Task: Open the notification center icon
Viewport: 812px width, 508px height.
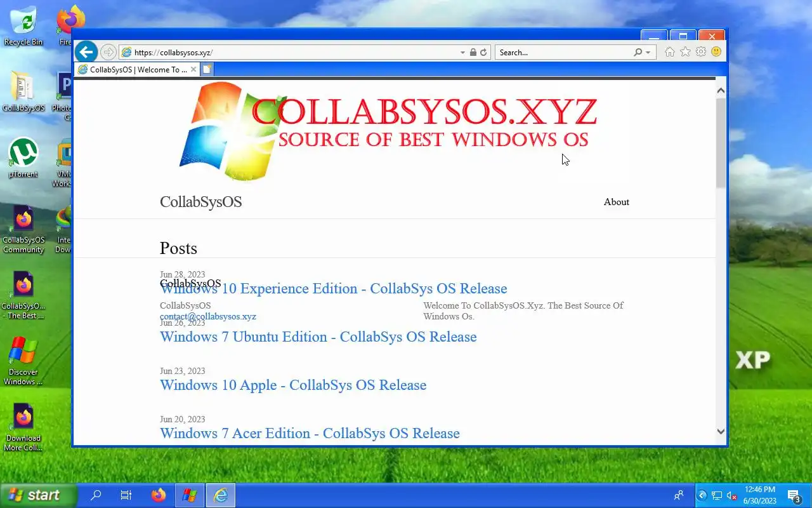Action: click(794, 495)
